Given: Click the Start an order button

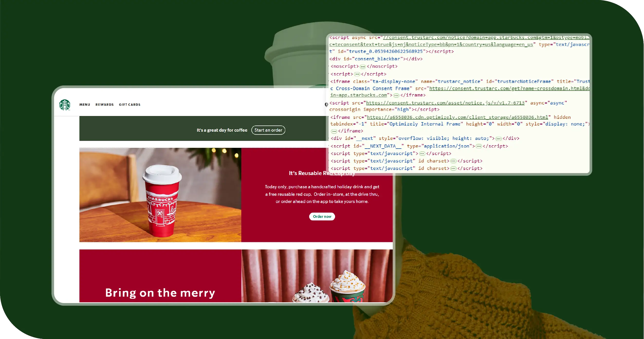Looking at the screenshot, I should coord(268,130).
